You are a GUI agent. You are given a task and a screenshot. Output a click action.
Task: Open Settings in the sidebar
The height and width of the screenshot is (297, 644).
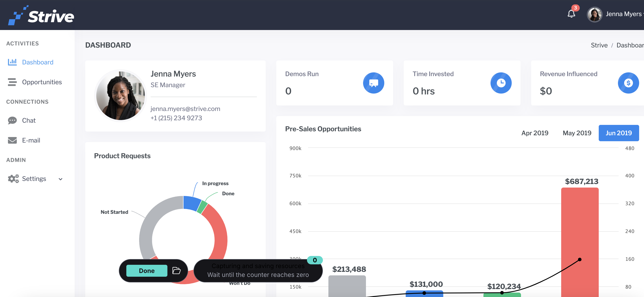point(34,179)
